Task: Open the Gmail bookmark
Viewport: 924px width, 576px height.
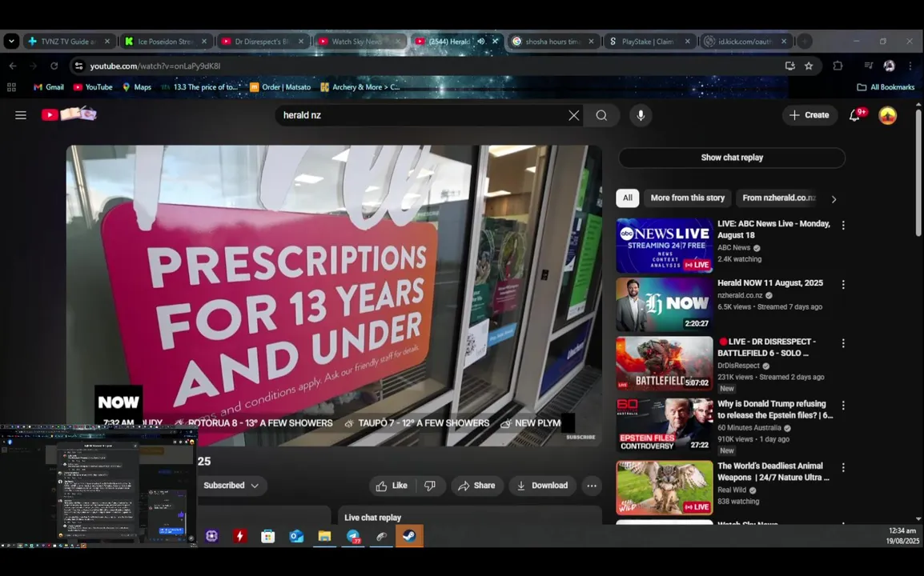Action: pos(48,87)
